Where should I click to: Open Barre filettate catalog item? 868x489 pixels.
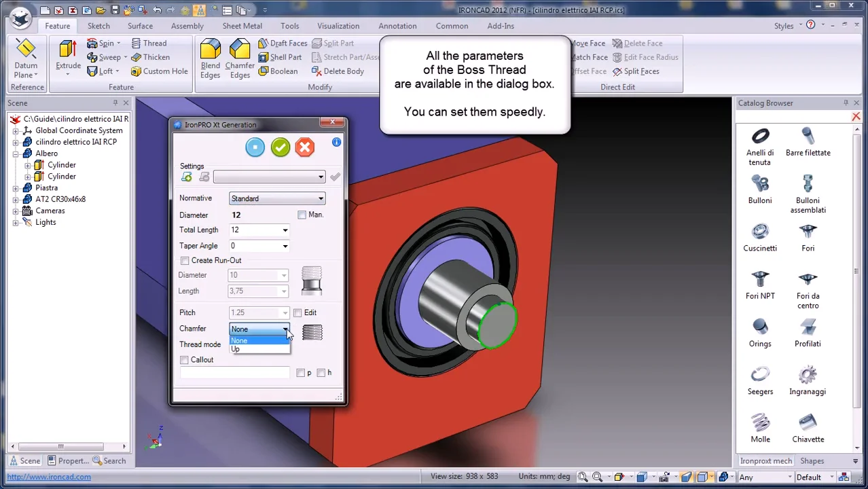pyautogui.click(x=808, y=142)
